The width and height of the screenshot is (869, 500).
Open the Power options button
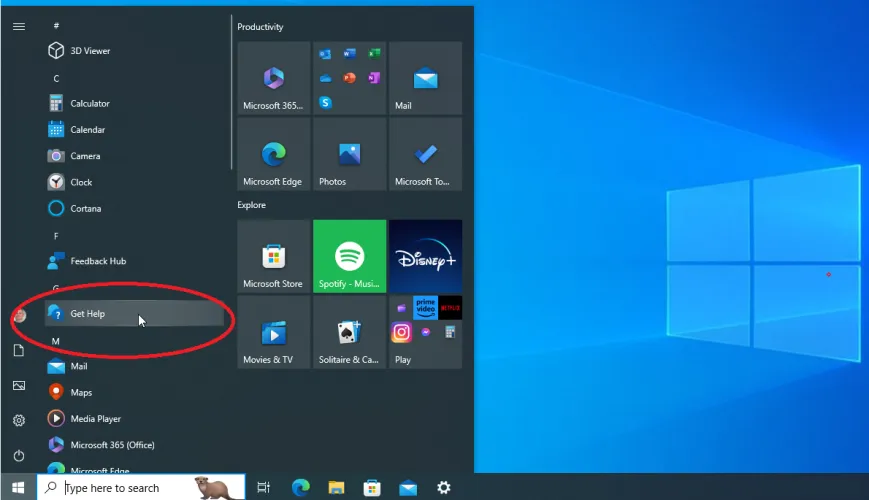click(18, 456)
